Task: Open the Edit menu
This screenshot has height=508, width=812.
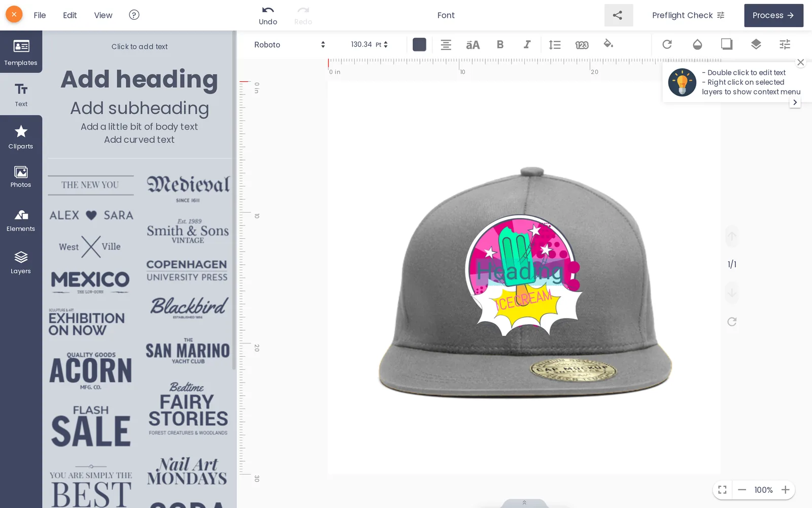Action: [x=70, y=15]
